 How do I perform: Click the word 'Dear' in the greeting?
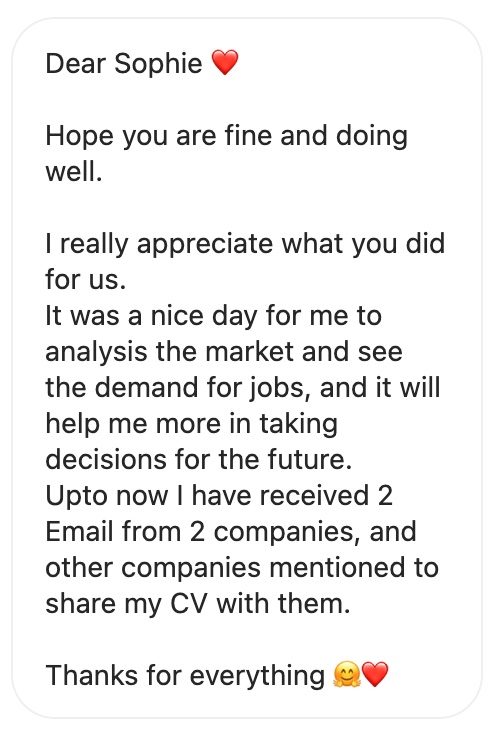[x=76, y=63]
